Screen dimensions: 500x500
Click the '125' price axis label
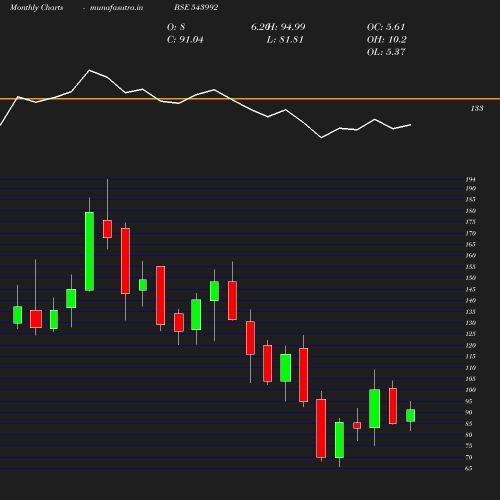click(x=470, y=334)
